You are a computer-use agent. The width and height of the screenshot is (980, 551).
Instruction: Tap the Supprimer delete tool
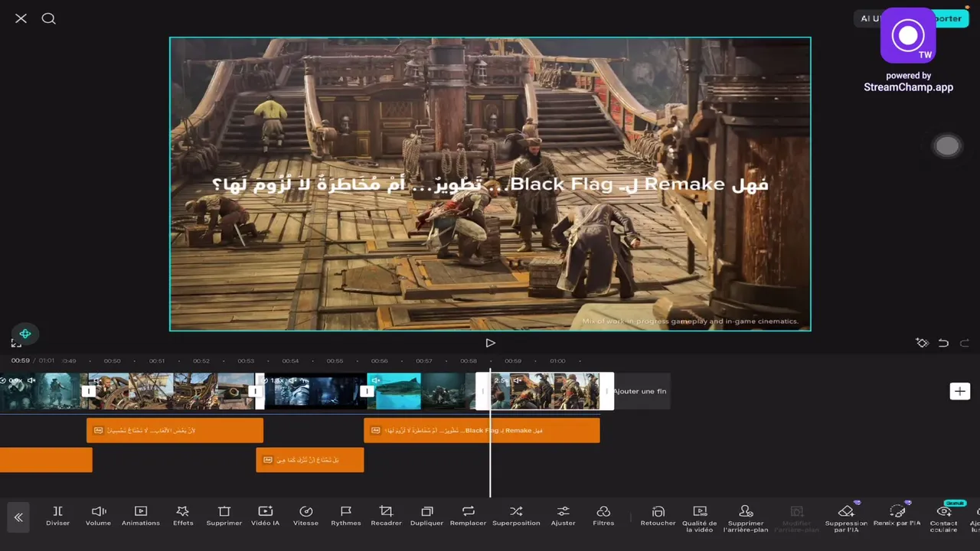click(224, 516)
